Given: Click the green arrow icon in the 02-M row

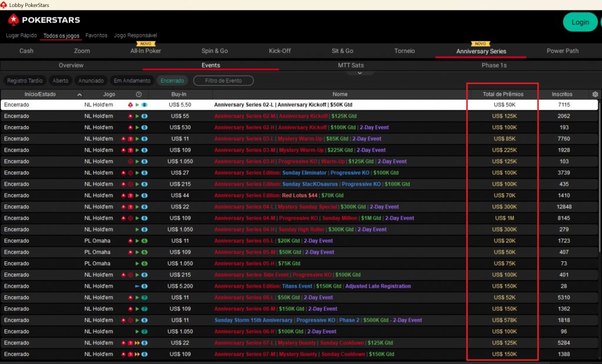Looking at the screenshot, I should [137, 116].
